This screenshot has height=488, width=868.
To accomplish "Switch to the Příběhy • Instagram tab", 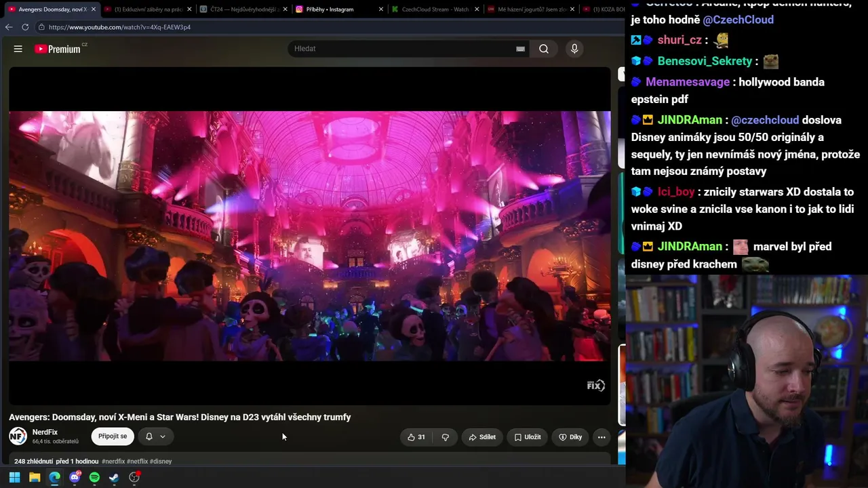I will [339, 9].
